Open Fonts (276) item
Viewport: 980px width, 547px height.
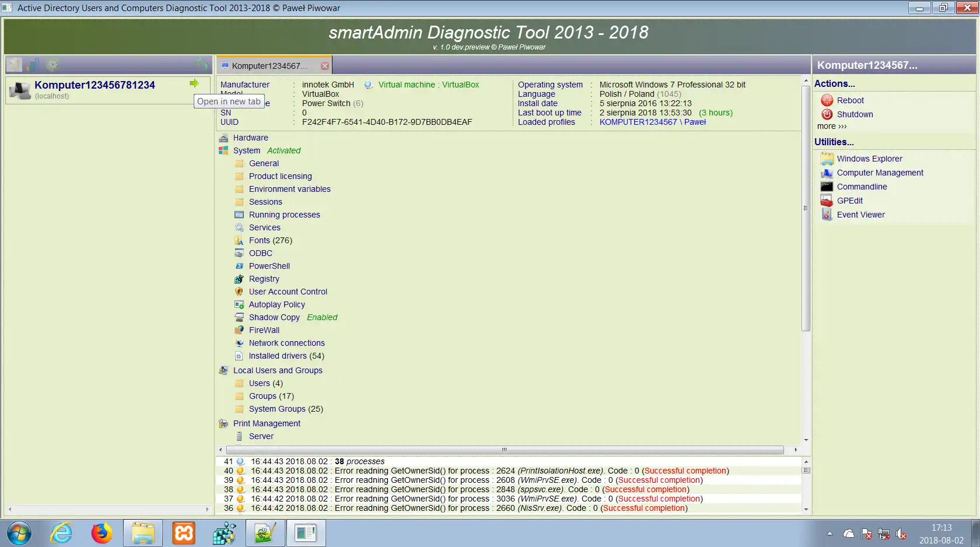click(271, 240)
